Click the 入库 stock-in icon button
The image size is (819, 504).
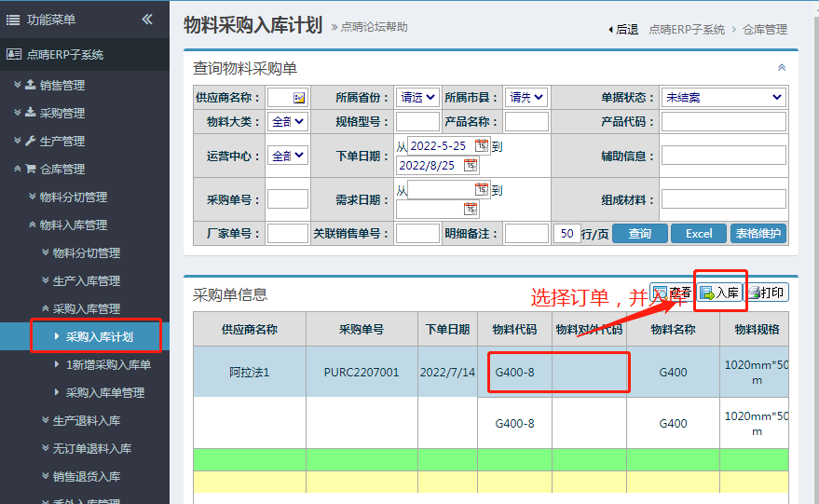coord(719,293)
